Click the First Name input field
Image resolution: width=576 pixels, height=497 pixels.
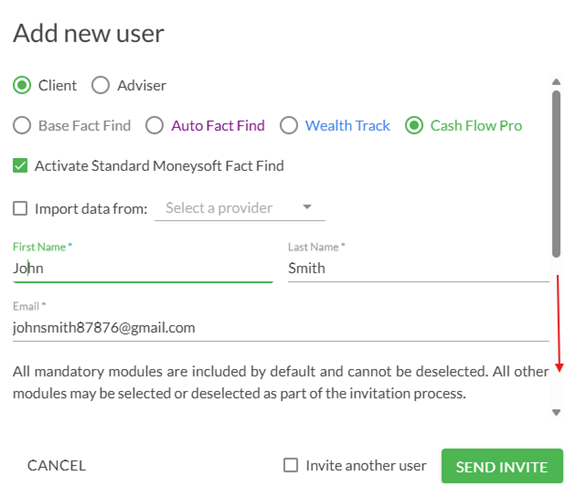pos(143,269)
